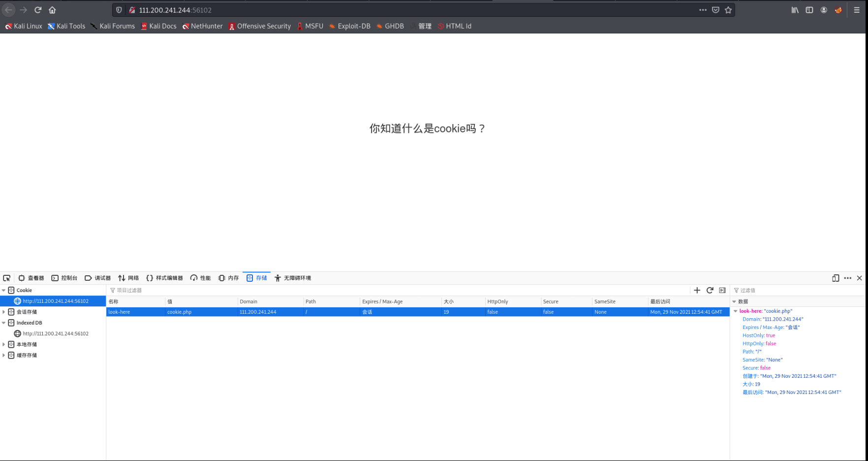
Task: Save the page to Pocket
Action: point(715,10)
